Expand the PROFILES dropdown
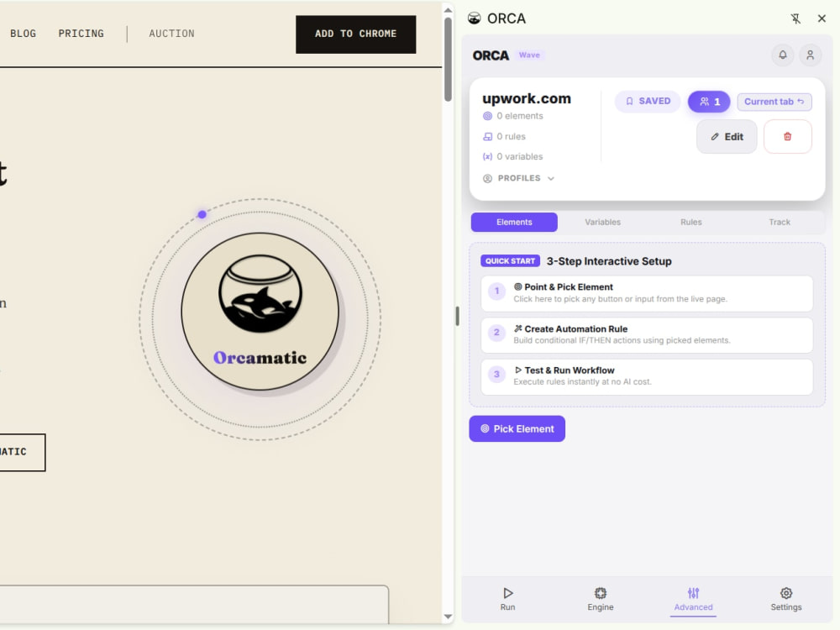The width and height of the screenshot is (840, 630). [518, 178]
